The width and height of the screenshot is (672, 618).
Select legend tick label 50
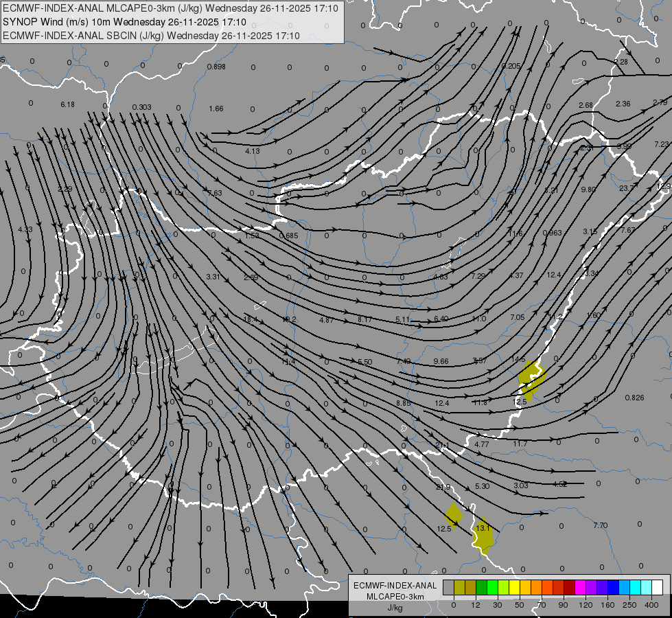(519, 605)
